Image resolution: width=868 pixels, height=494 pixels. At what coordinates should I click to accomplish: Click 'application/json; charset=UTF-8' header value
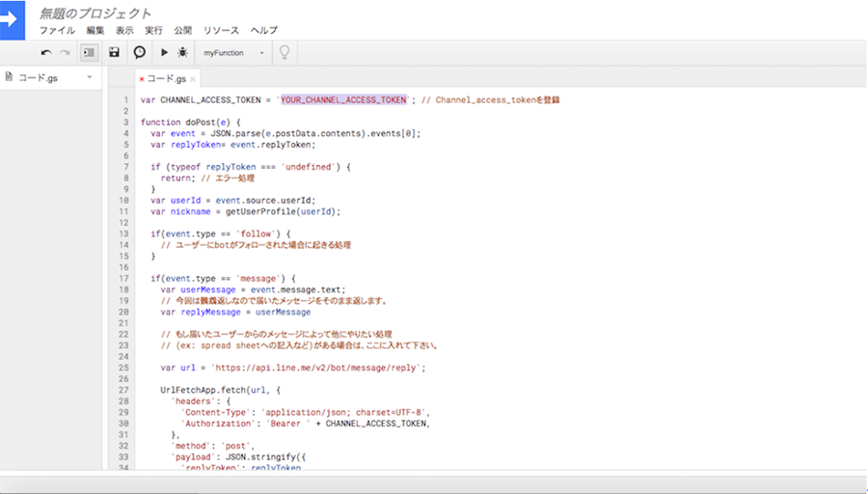point(343,412)
